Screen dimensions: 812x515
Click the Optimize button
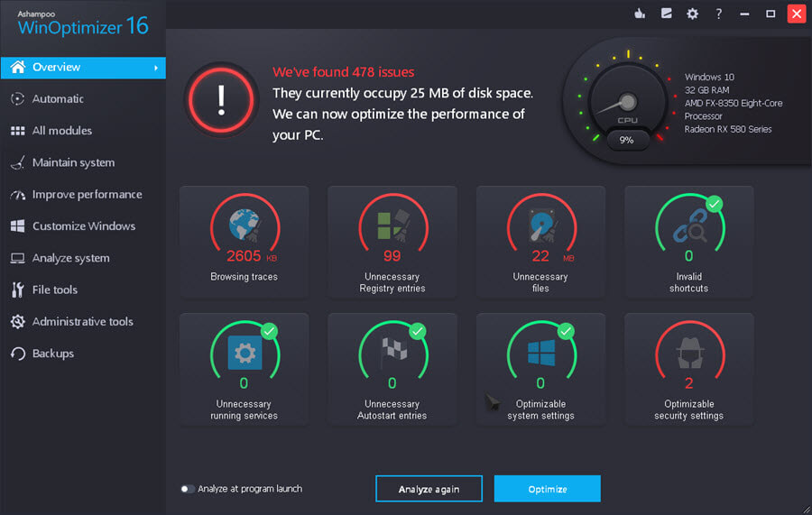[548, 489]
